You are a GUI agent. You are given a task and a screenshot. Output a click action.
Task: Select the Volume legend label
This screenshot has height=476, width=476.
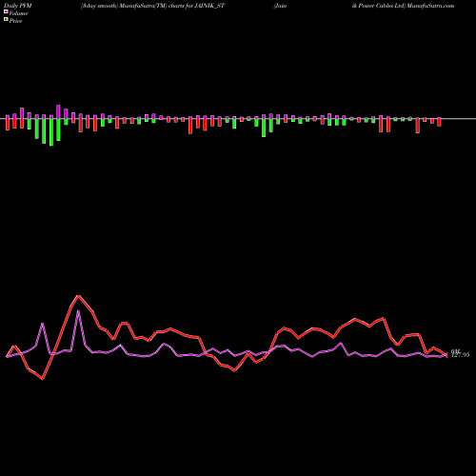tap(18, 13)
